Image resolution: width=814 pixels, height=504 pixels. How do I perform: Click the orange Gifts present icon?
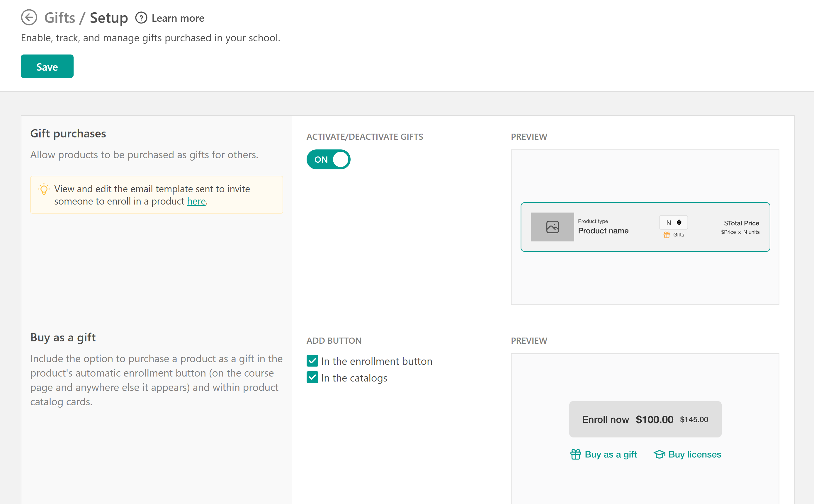pyautogui.click(x=666, y=235)
